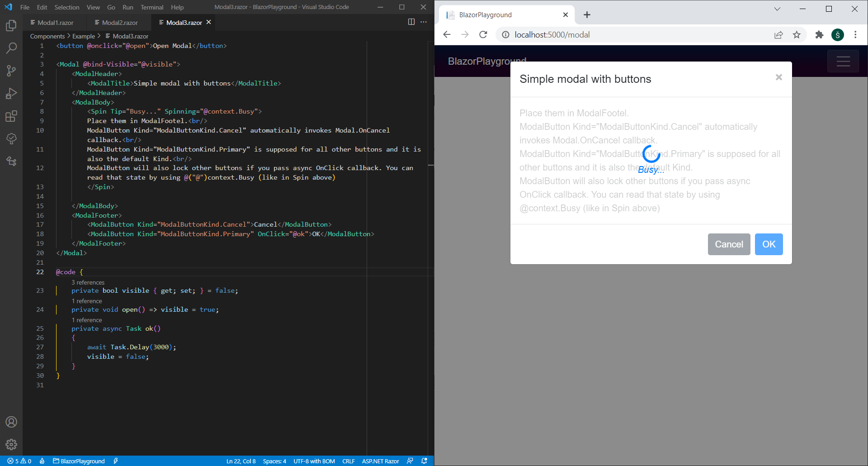Viewport: 868px width, 466px height.
Task: Open the errors and warnings status indicator
Action: pyautogui.click(x=19, y=461)
